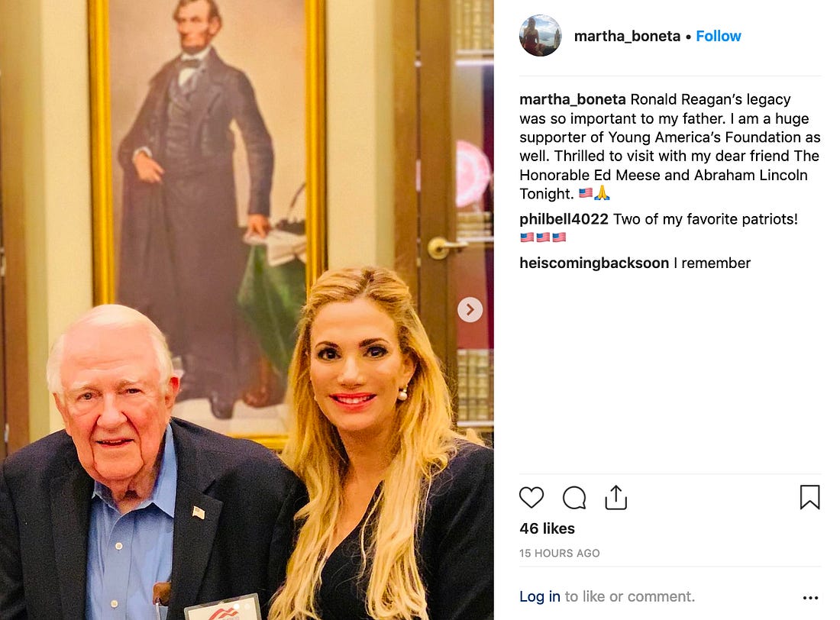Click the post caption text

coord(670,147)
